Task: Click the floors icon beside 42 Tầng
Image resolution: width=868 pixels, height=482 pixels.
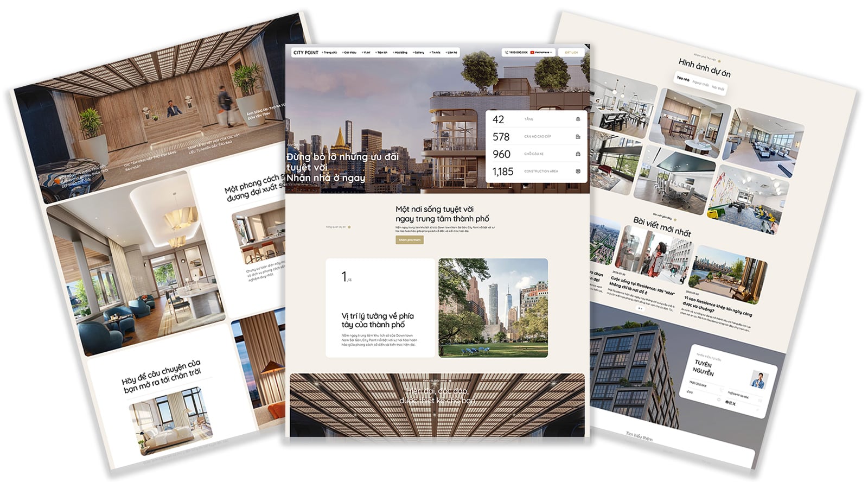Action: point(578,119)
